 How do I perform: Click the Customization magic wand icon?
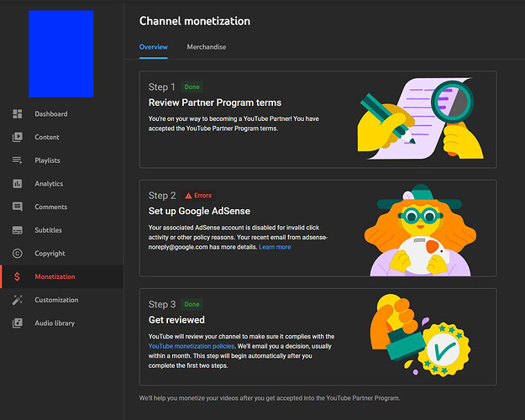18,300
